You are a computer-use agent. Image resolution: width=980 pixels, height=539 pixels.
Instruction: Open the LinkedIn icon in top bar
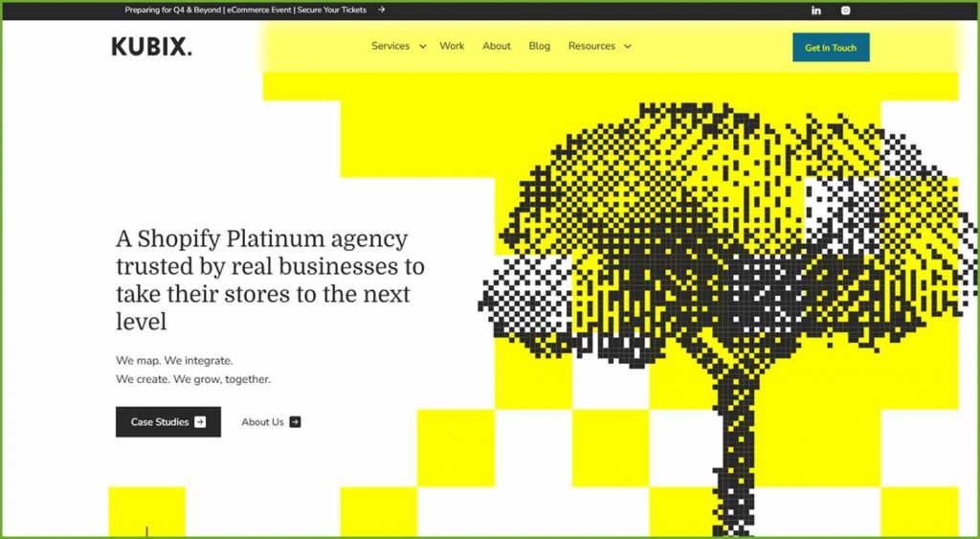815,11
